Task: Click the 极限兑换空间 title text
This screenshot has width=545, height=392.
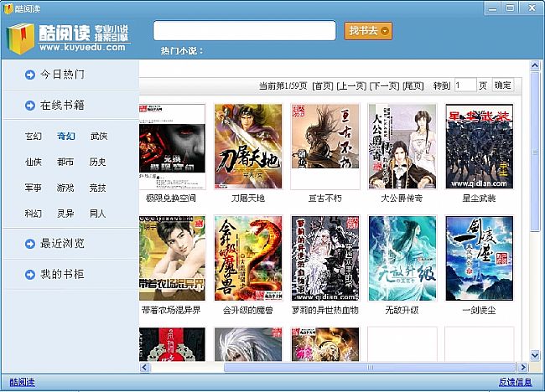Action: 171,199
